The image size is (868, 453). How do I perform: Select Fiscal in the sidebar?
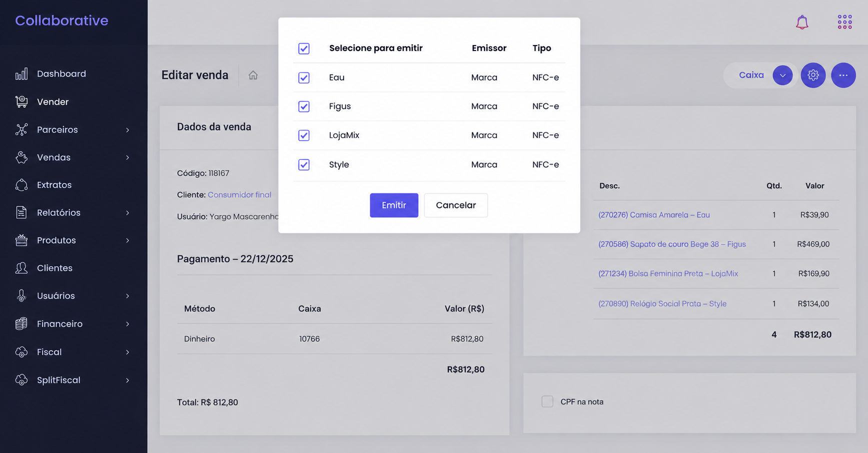[49, 352]
